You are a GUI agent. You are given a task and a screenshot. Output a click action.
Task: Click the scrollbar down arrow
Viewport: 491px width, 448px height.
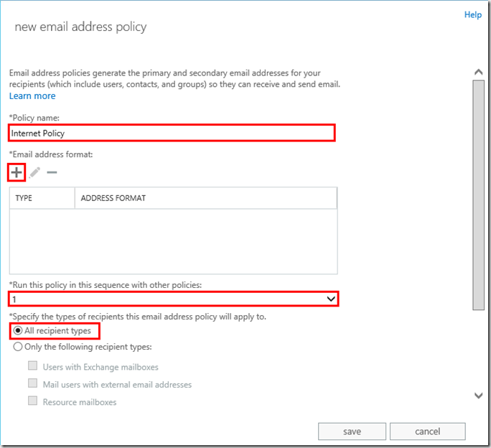478,395
